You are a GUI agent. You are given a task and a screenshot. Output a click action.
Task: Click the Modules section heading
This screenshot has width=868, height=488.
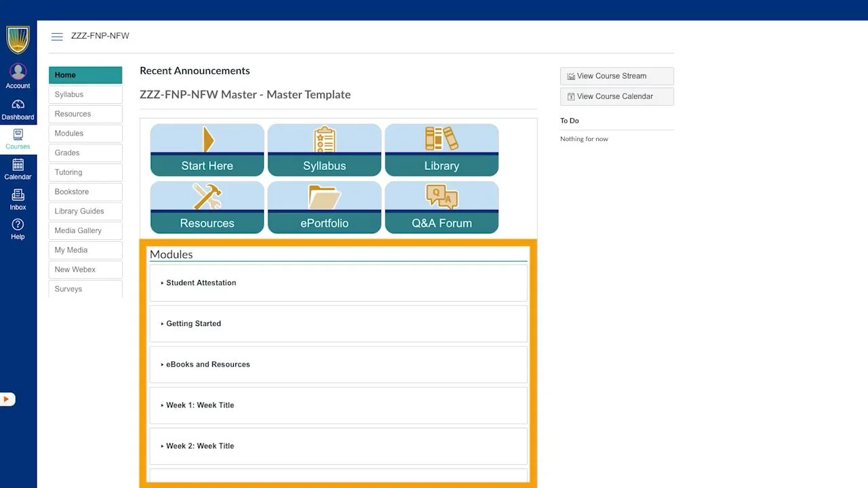(171, 254)
